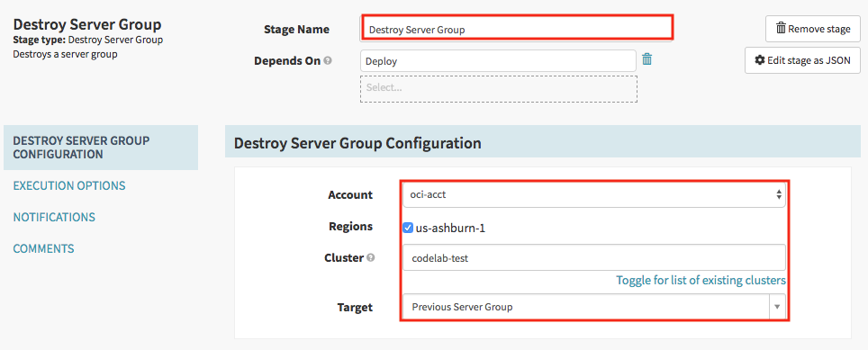Click the trash icon on Remove stage
868x350 pixels.
coord(781,29)
